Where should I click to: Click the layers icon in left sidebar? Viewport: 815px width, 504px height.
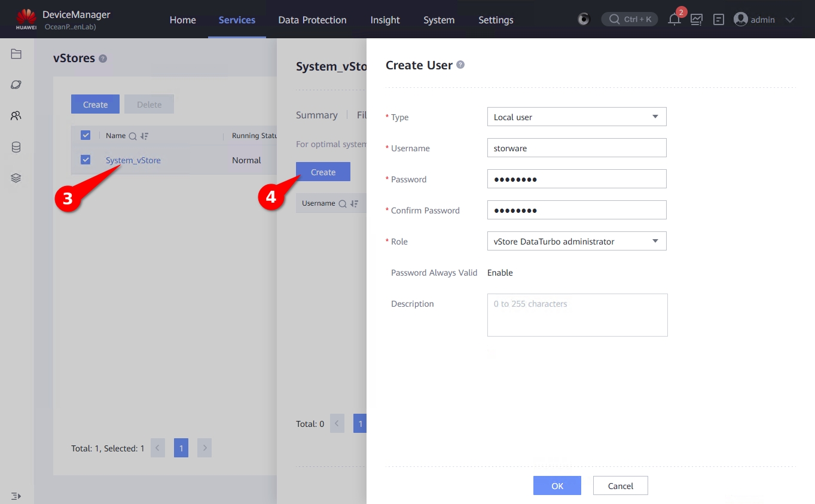coord(16,178)
